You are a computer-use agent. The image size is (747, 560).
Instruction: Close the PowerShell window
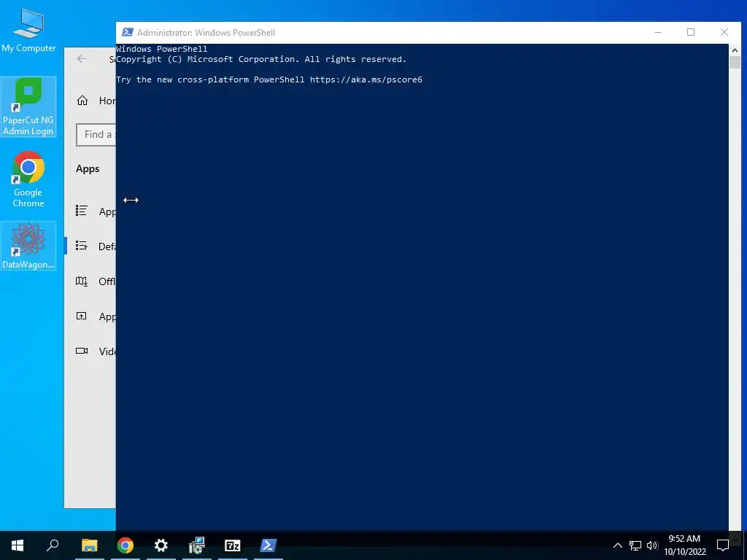[x=724, y=32]
